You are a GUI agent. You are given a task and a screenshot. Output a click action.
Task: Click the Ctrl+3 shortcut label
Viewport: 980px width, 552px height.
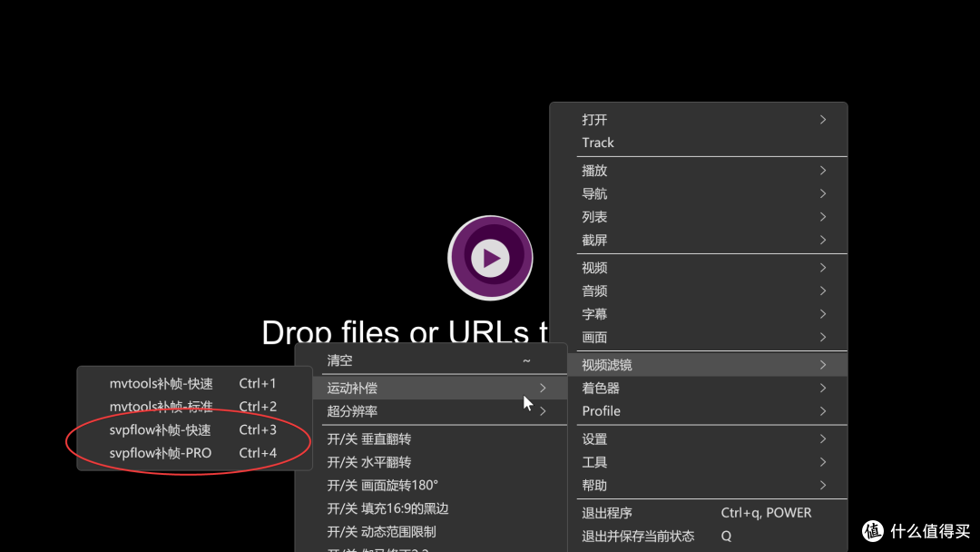click(x=258, y=429)
